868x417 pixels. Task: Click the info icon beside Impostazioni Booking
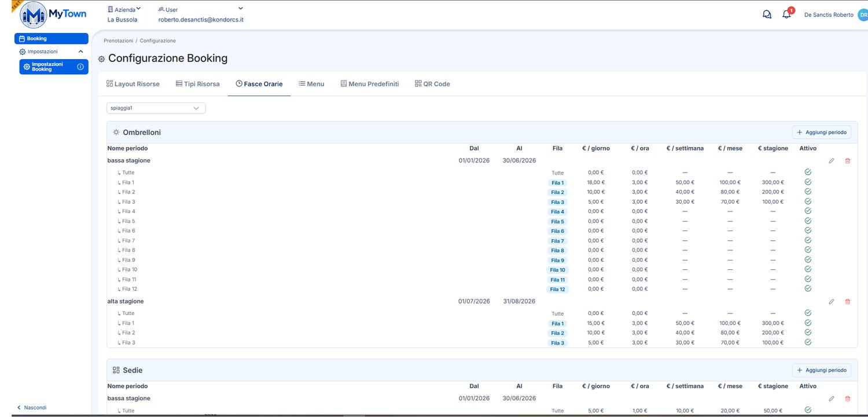pyautogui.click(x=80, y=67)
